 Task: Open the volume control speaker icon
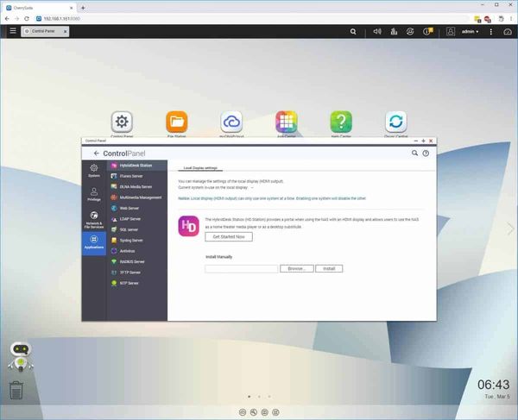pyautogui.click(x=377, y=31)
